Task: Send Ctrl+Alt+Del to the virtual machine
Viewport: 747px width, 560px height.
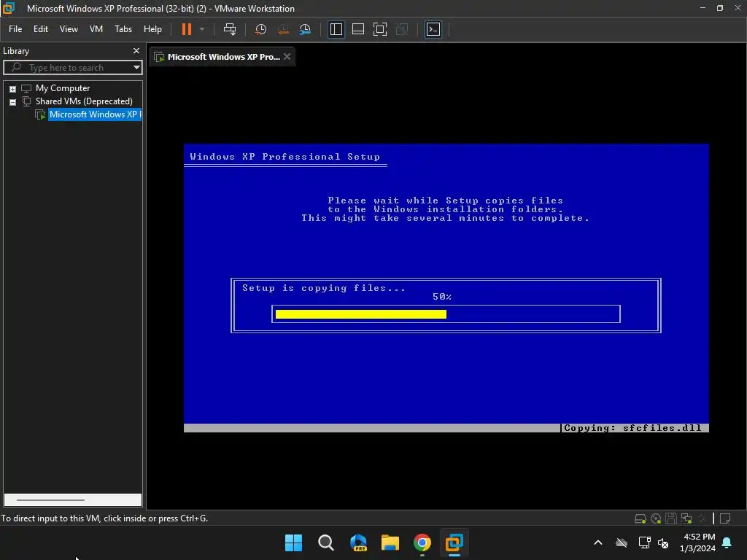Action: point(230,29)
